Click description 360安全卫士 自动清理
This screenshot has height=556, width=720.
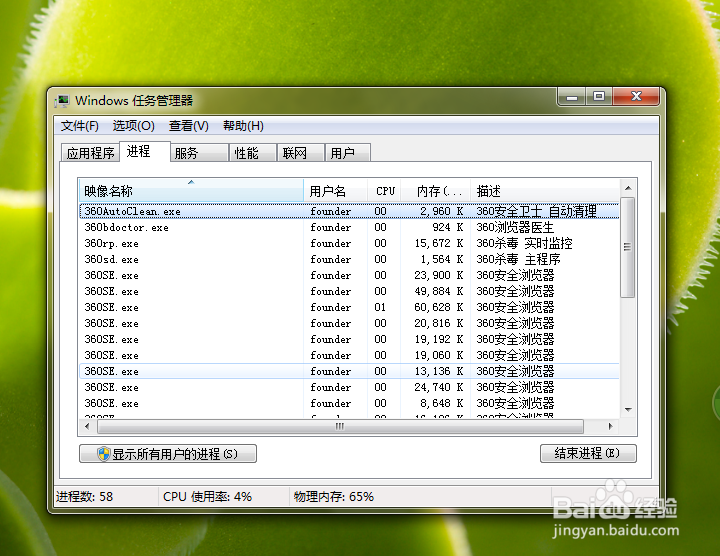click(536, 211)
